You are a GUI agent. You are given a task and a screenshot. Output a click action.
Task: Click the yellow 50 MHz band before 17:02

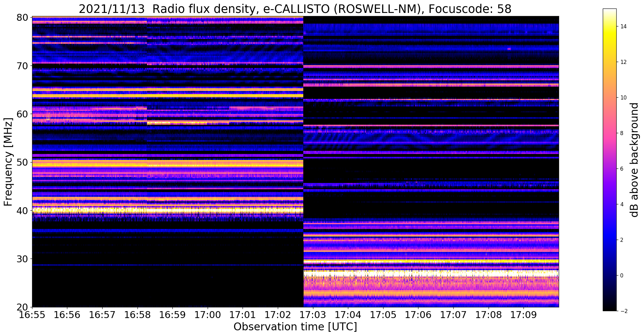[x=167, y=163]
